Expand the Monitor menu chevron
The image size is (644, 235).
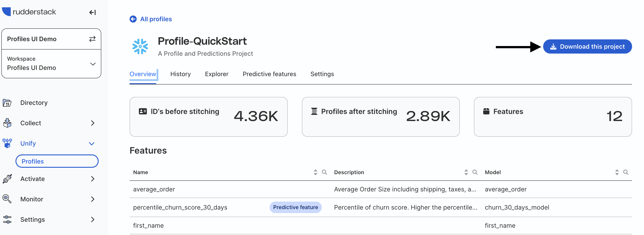[92, 199]
